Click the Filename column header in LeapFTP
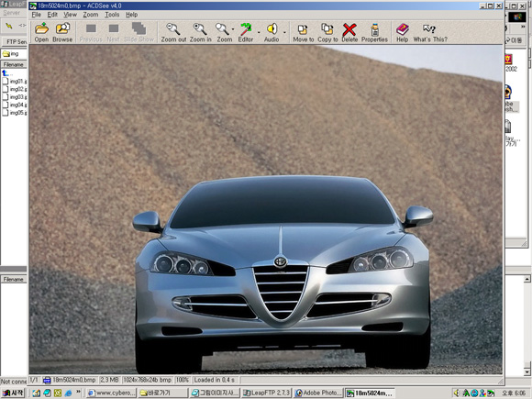This screenshot has width=532, height=399. click(x=14, y=64)
